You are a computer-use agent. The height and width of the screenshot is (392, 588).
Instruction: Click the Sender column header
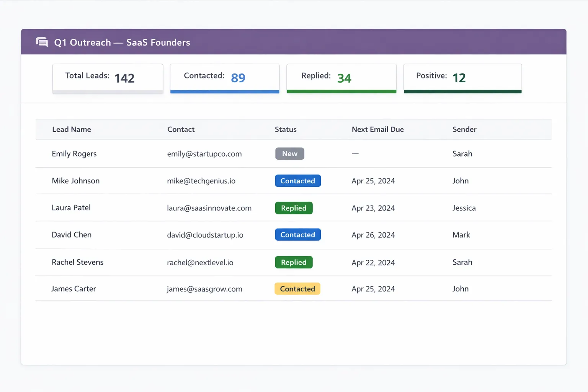[464, 129]
